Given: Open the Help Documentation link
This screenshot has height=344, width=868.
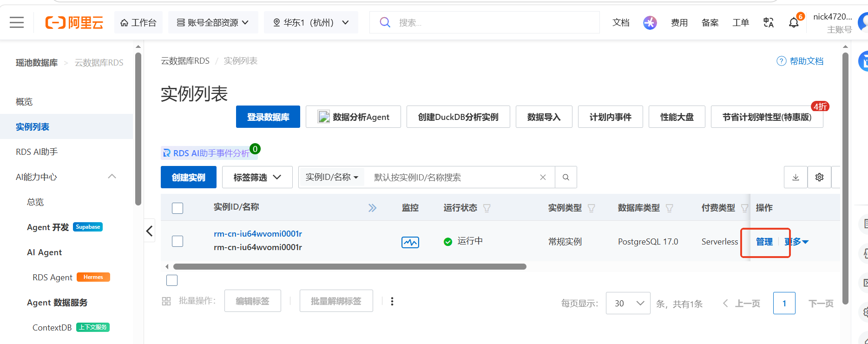Looking at the screenshot, I should point(807,61).
